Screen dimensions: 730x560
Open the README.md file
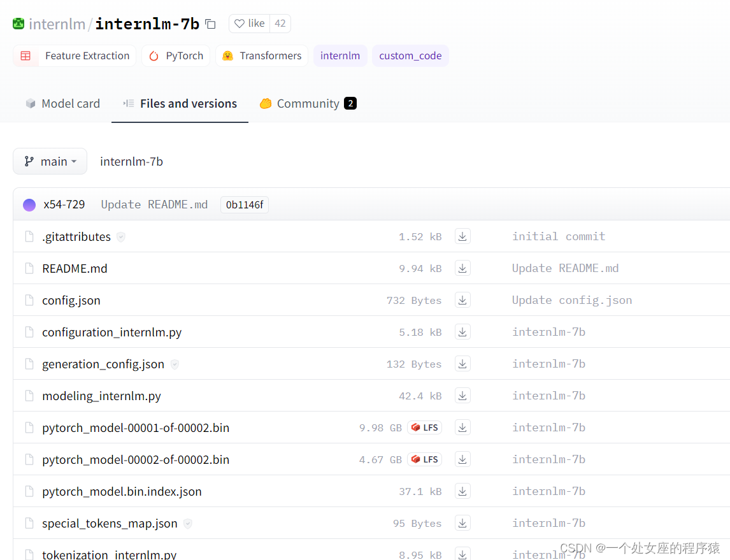[x=75, y=269]
